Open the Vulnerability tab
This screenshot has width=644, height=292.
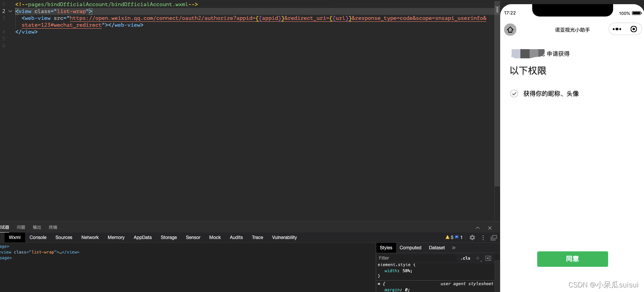[284, 237]
